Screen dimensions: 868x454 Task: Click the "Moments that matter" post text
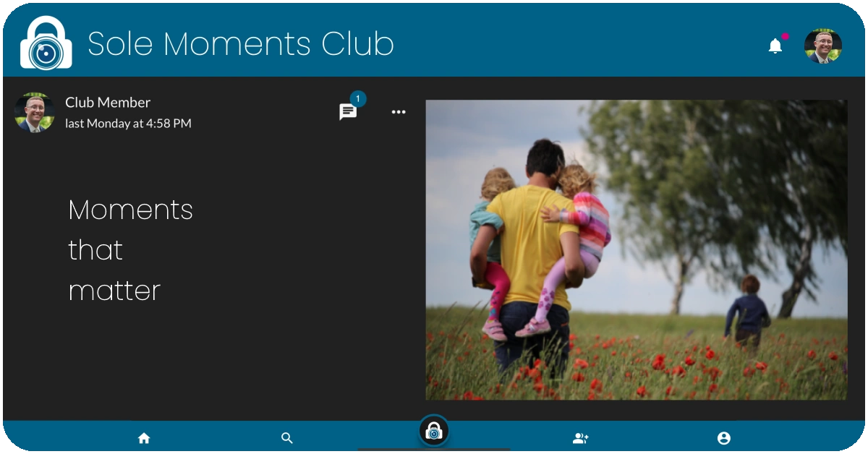[131, 250]
